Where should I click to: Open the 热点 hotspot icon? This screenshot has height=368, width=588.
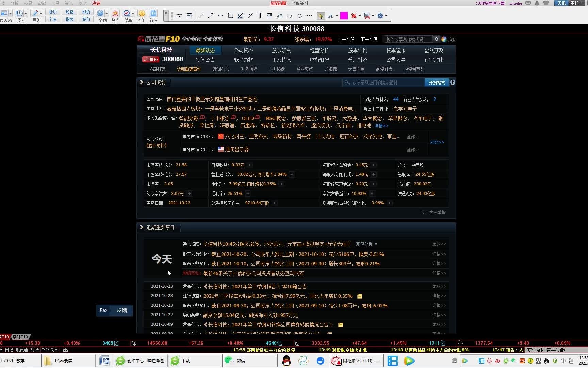(115, 13)
